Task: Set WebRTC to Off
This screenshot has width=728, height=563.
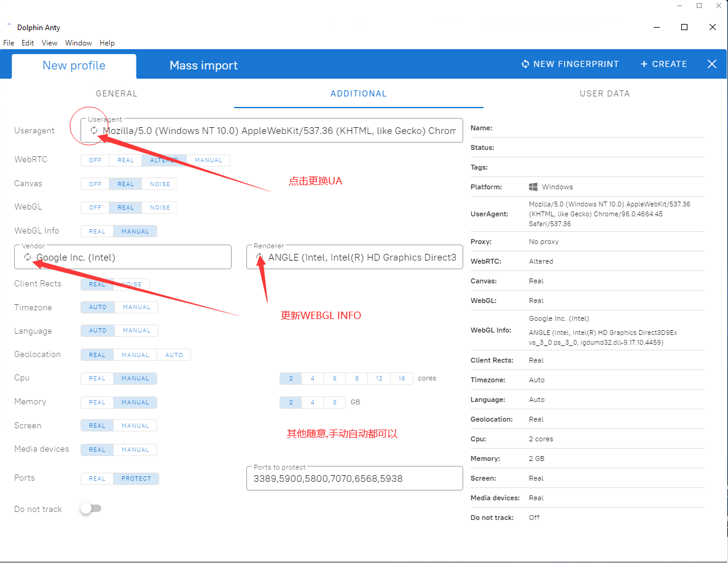Action: (95, 160)
